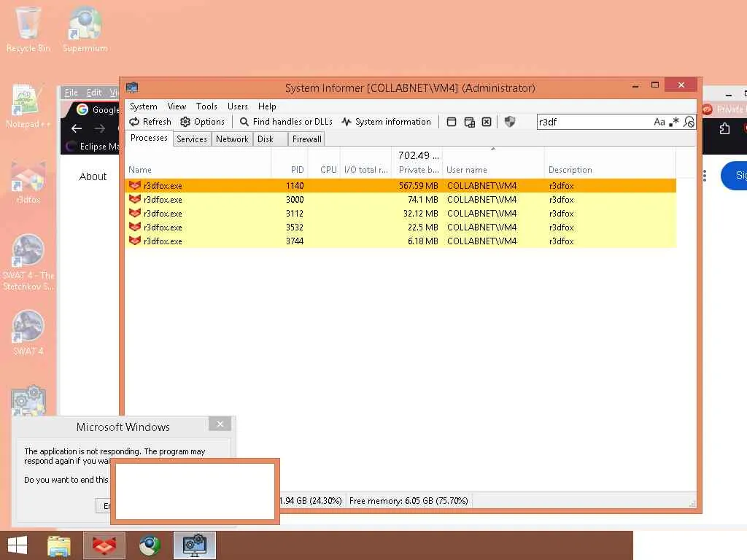Click the System Informer title bar icon
The height and width of the screenshot is (560, 747).
click(x=132, y=87)
